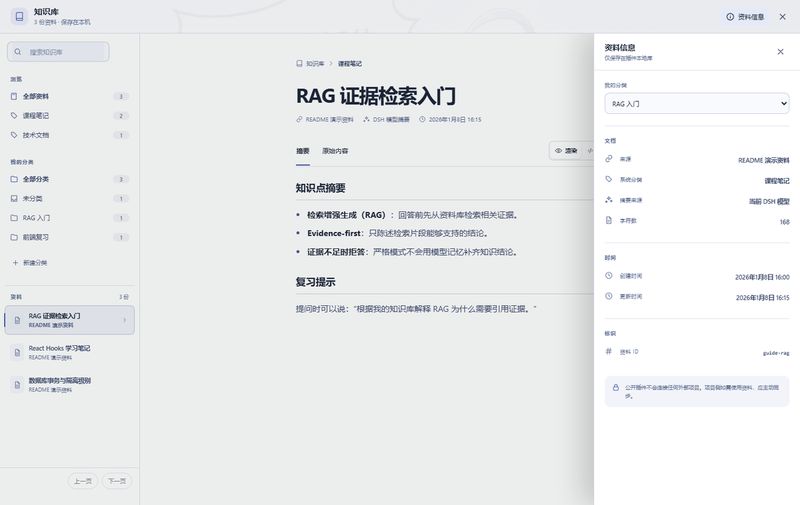Click the sparkle icon beside DSH 模型摘要
This screenshot has height=505, width=800.
pos(366,119)
